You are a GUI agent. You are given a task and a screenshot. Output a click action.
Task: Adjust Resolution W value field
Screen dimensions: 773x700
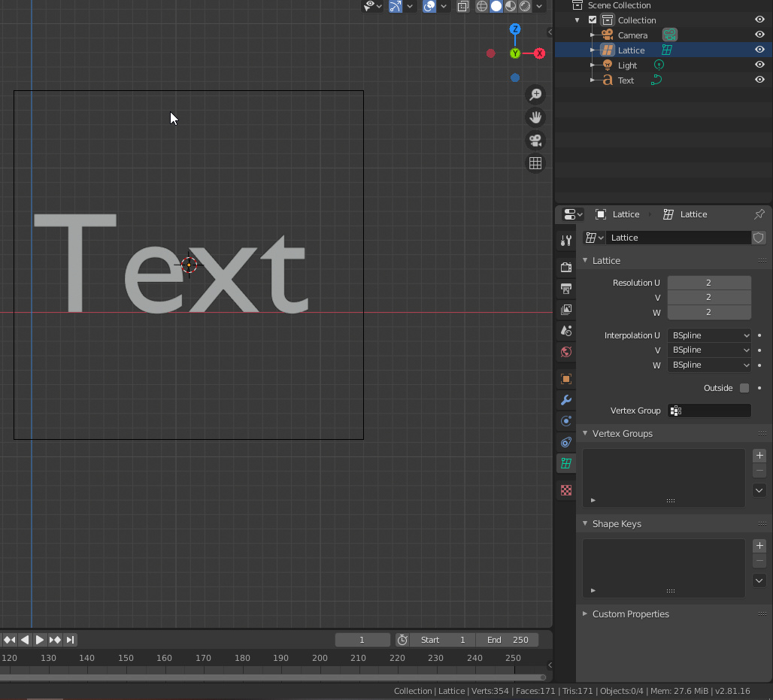tap(709, 312)
